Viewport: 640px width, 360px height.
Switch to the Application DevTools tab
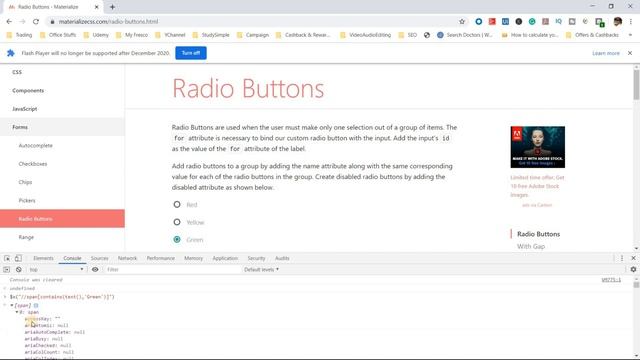click(x=225, y=258)
